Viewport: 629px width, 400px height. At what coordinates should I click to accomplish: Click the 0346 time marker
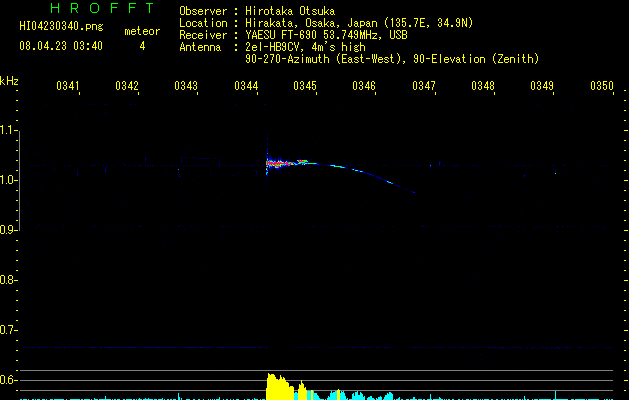click(364, 86)
